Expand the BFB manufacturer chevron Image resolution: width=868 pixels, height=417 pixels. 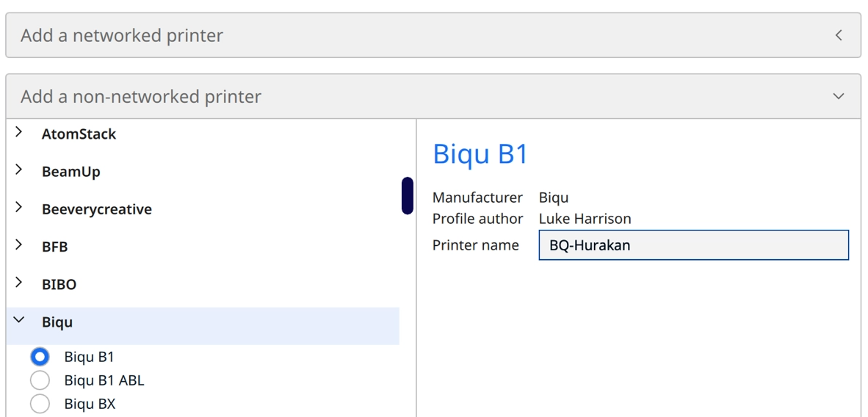(x=19, y=245)
